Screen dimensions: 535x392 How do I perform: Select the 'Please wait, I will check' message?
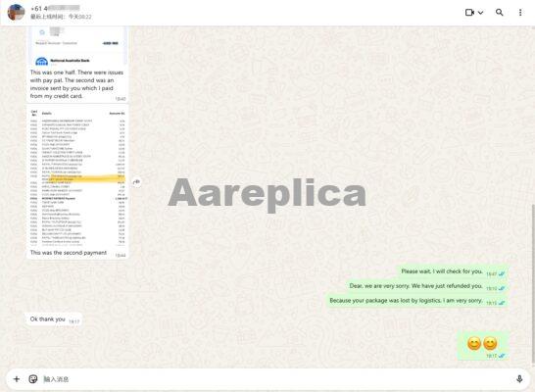click(453, 271)
